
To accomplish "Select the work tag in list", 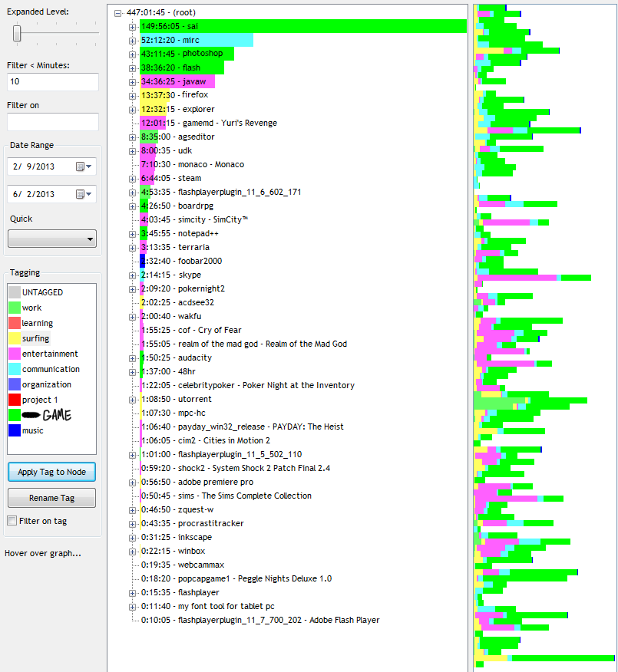I will 32,308.
